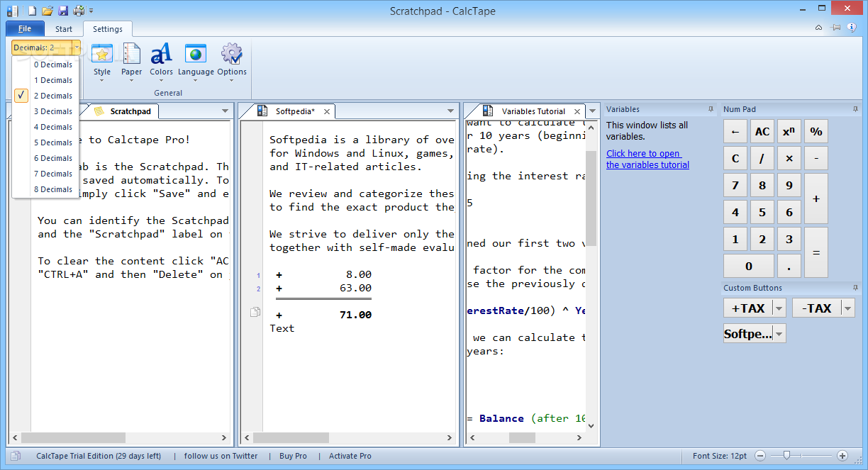Image resolution: width=868 pixels, height=470 pixels.
Task: Click the document icon in the status bar
Action: pyautogui.click(x=16, y=456)
